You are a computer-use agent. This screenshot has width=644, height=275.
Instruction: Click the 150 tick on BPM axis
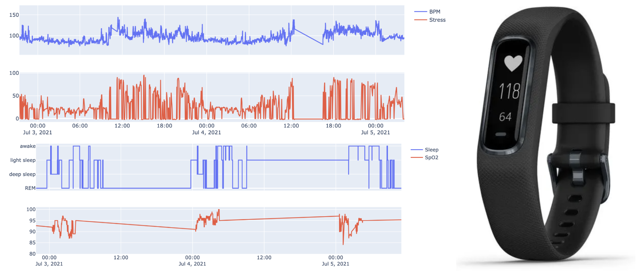coord(14,15)
